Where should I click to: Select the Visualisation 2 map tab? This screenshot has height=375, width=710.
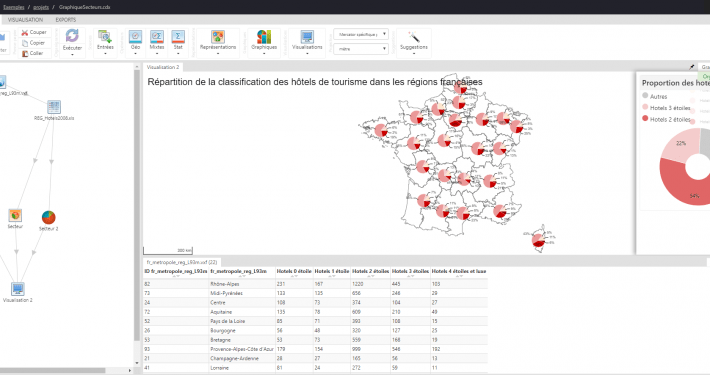[163, 67]
